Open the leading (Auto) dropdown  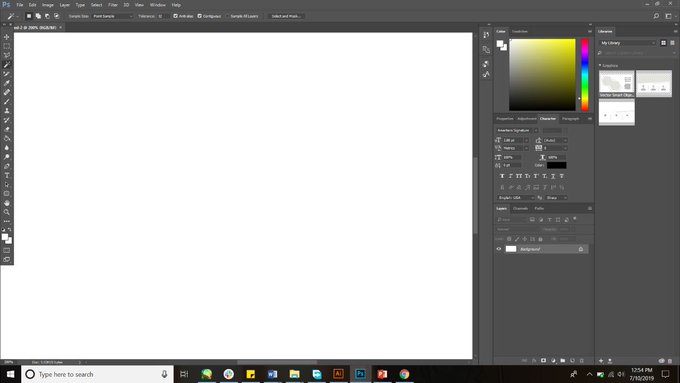pos(565,141)
